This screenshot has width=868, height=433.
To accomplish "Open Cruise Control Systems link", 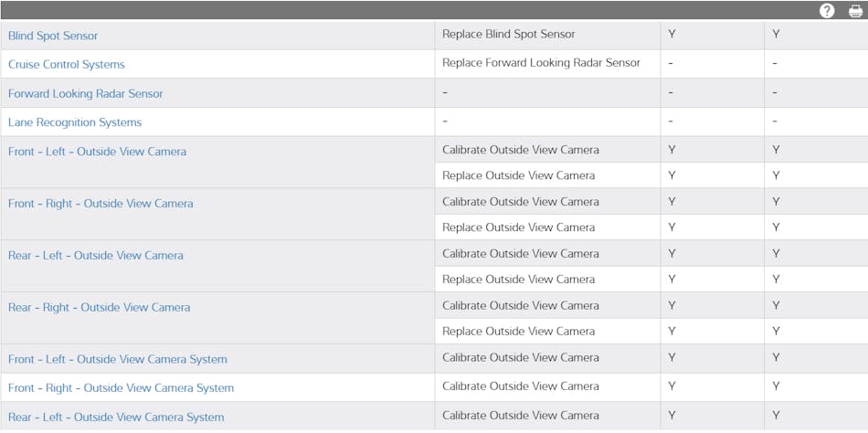I will [67, 65].
